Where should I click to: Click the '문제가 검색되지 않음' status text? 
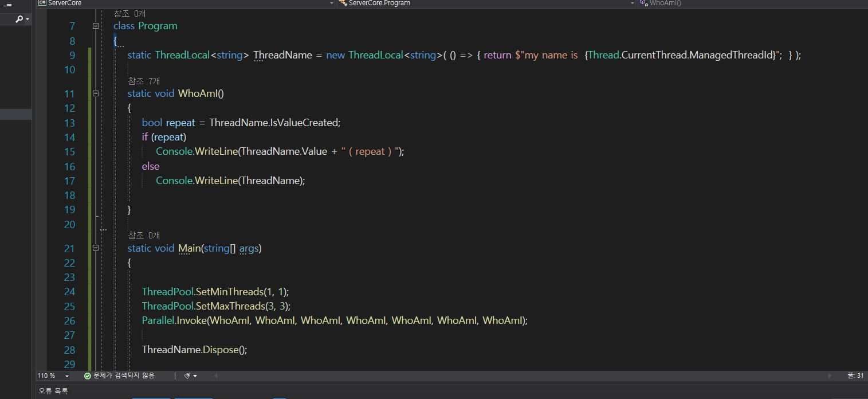[x=124, y=376]
